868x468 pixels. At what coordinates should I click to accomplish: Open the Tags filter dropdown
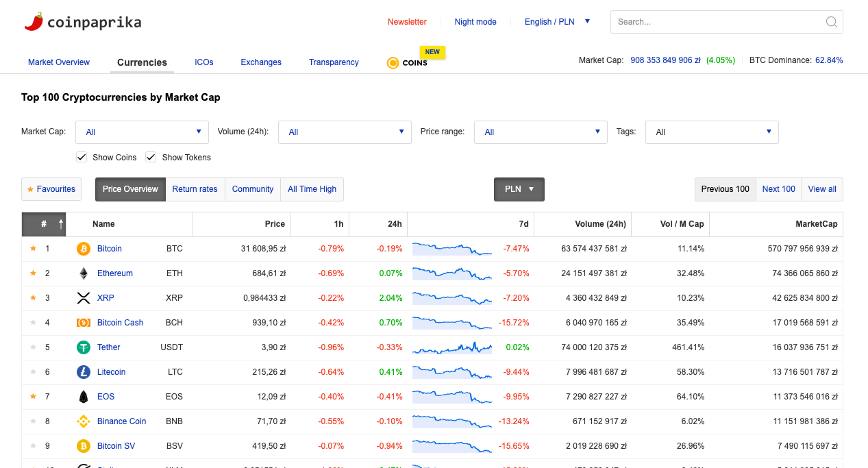(x=712, y=132)
